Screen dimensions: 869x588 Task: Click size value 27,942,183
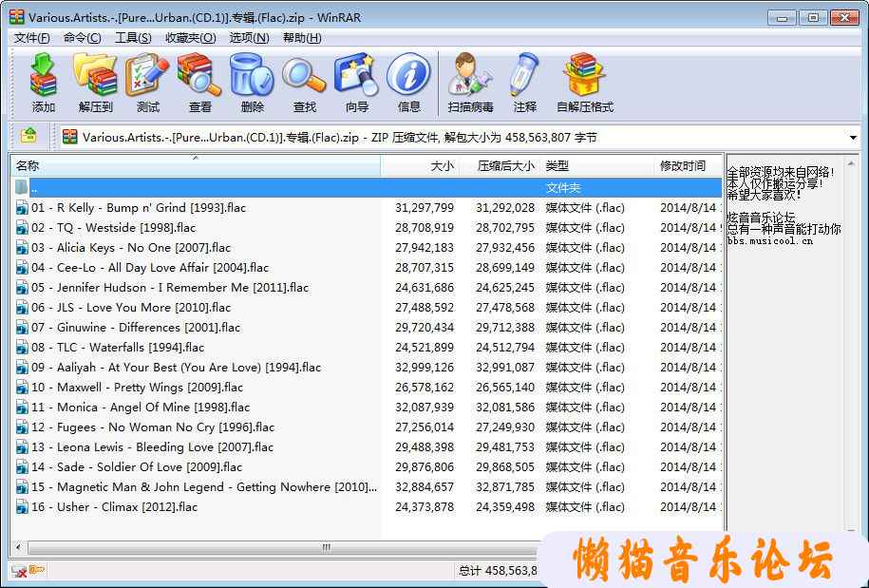pyautogui.click(x=425, y=248)
